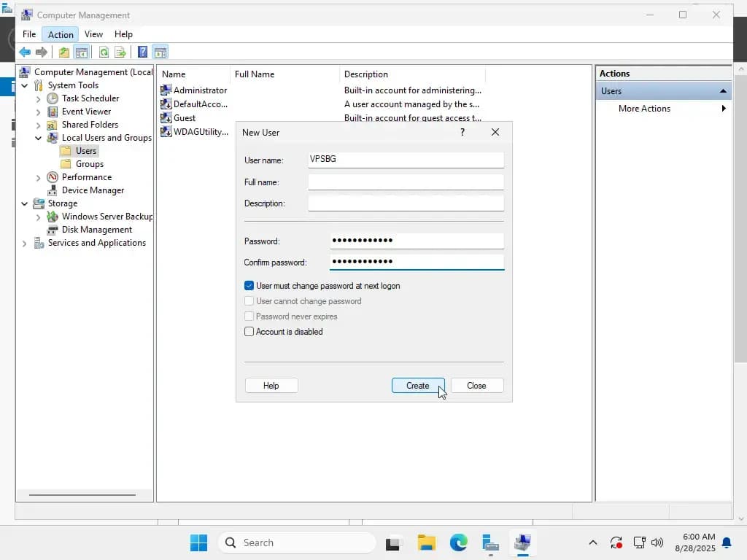Click the Close button in the dialog
The image size is (747, 560).
click(476, 386)
